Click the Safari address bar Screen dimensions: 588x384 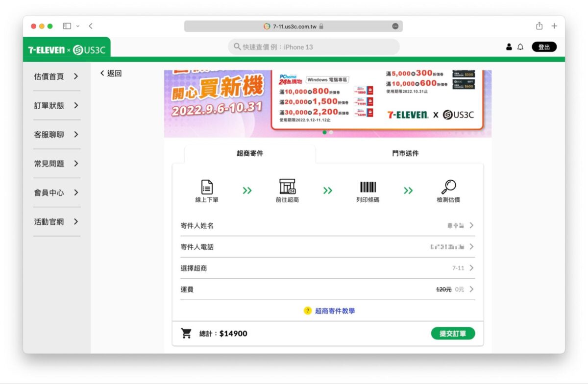tap(294, 26)
